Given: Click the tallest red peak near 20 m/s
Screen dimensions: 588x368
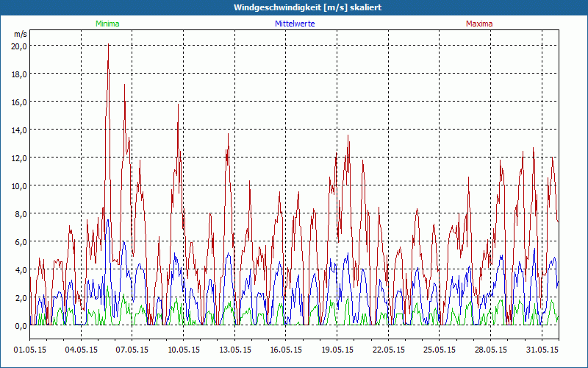Looking at the screenshot, I should pos(108,47).
